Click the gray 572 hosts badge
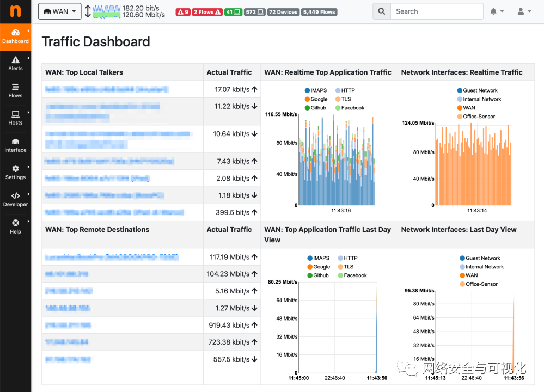 tap(255, 12)
